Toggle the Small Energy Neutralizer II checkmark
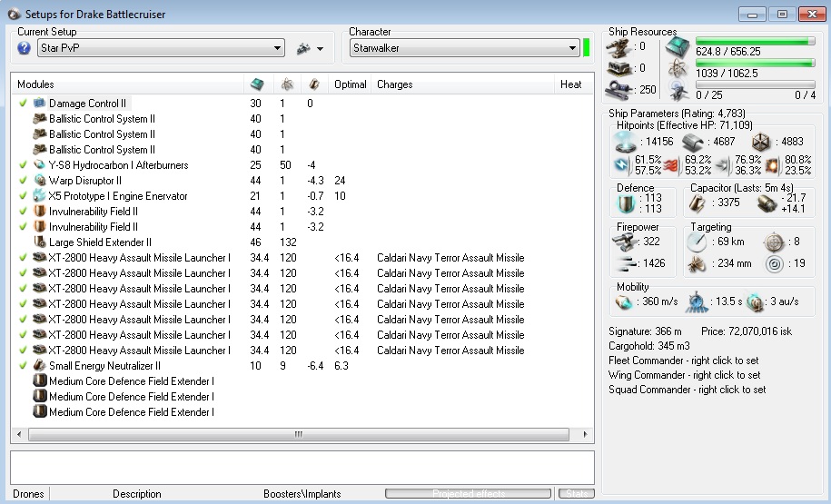This screenshot has height=504, width=831. 23,365
